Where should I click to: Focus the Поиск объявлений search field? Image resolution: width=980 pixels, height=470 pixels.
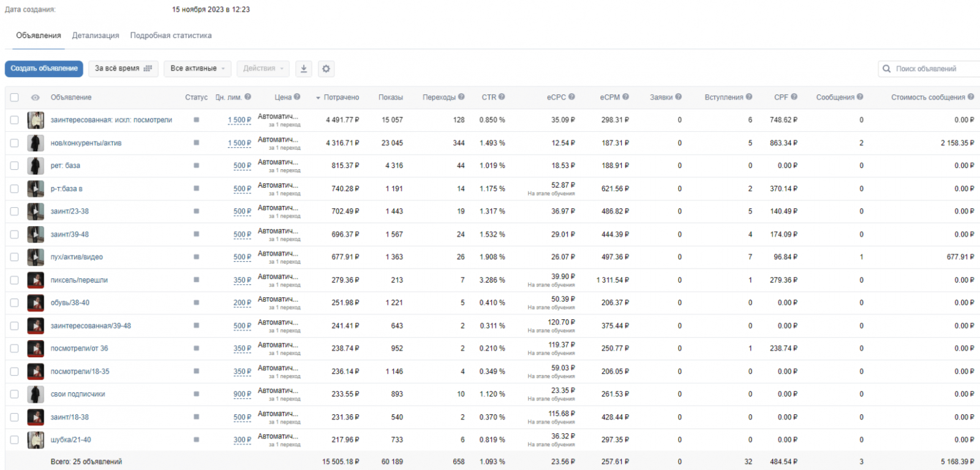[x=929, y=69]
